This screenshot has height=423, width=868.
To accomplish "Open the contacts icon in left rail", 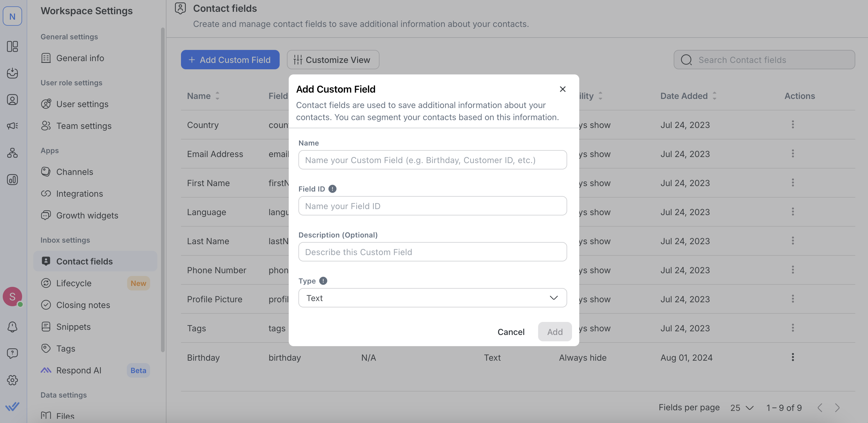I will [12, 100].
